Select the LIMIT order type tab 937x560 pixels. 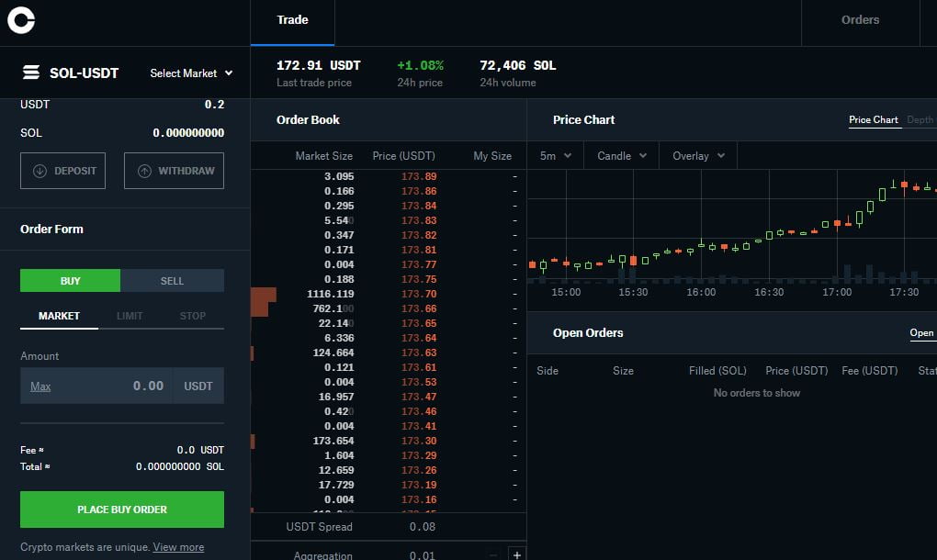coord(130,316)
